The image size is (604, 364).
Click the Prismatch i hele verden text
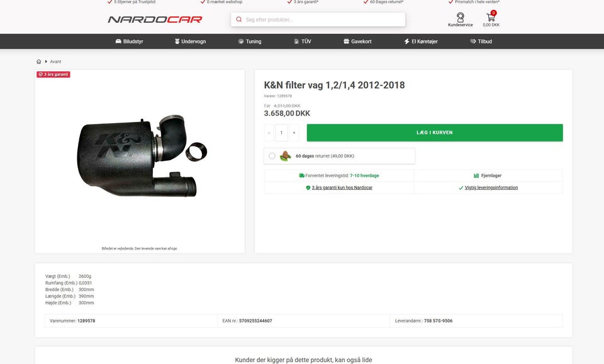pyautogui.click(x=477, y=2)
